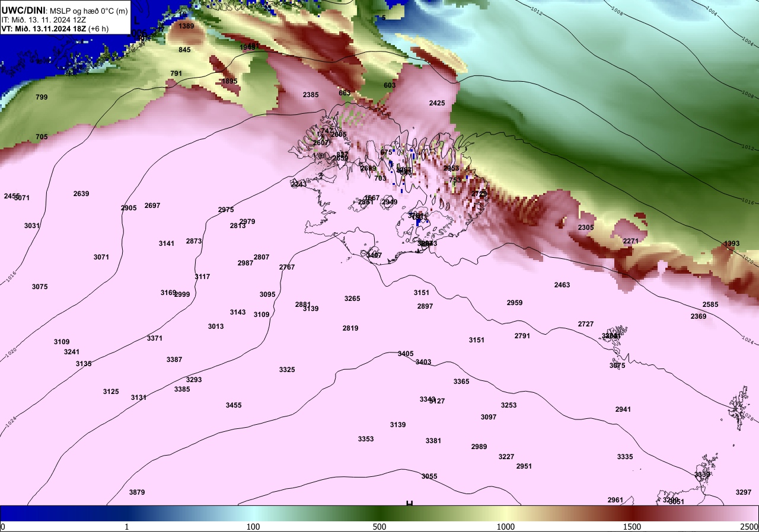This screenshot has height=532, width=759.
Task: Click the 2369 height value
Action: pyautogui.click(x=699, y=316)
